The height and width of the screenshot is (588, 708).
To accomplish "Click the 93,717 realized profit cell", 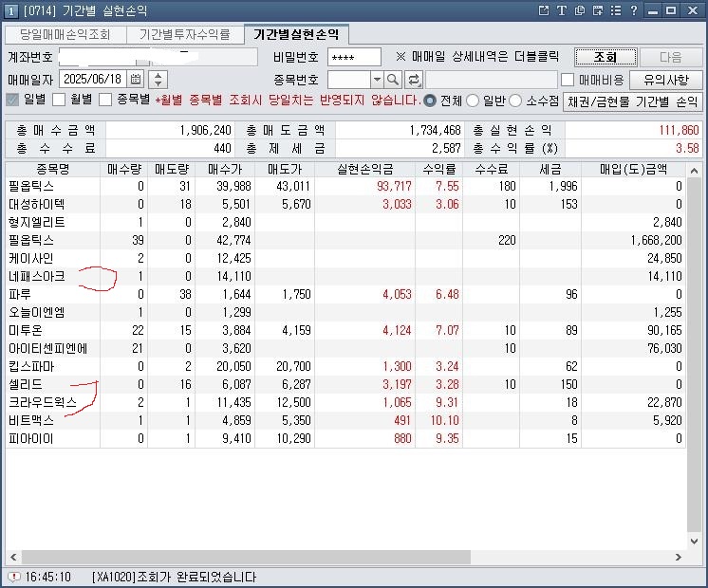I will (364, 186).
